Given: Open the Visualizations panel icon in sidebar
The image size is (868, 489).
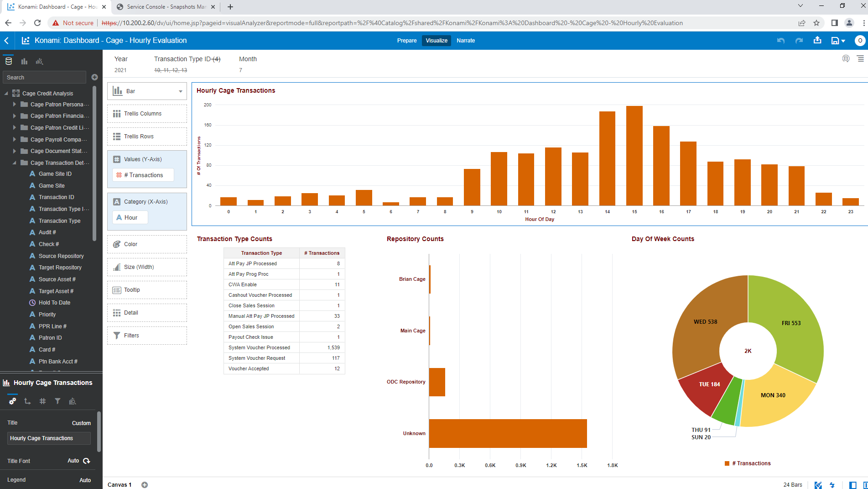Looking at the screenshot, I should [24, 61].
